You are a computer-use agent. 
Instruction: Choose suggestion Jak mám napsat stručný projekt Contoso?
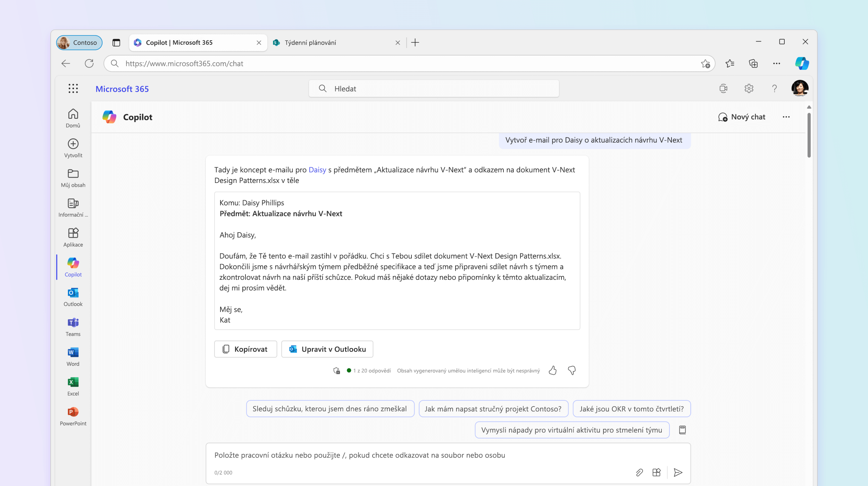pos(493,409)
